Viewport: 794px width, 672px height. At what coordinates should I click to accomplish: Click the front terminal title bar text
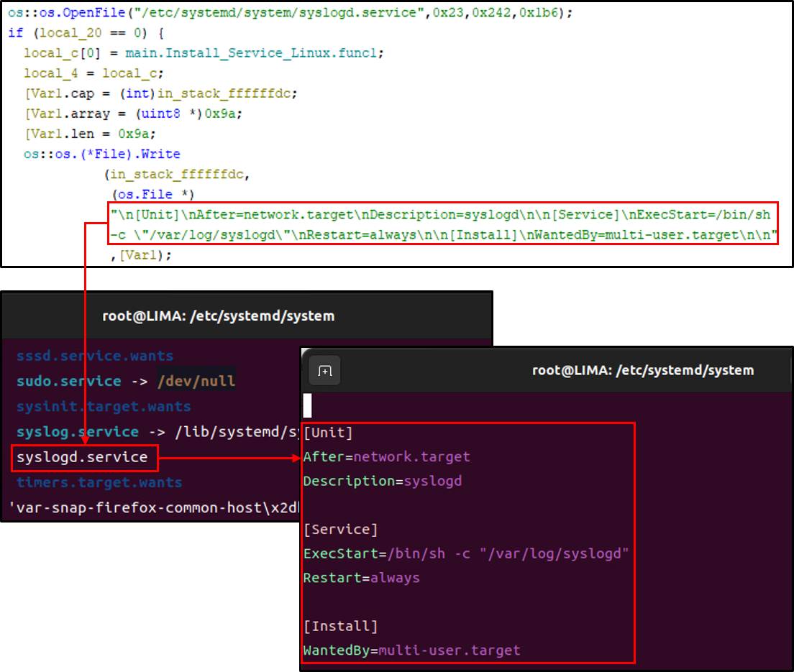click(642, 371)
